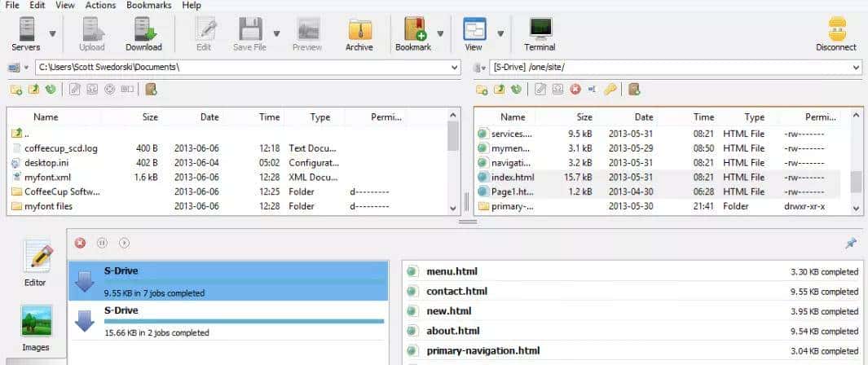Sort local files by Name column
Viewport: 868px width, 365px height.
(x=46, y=117)
